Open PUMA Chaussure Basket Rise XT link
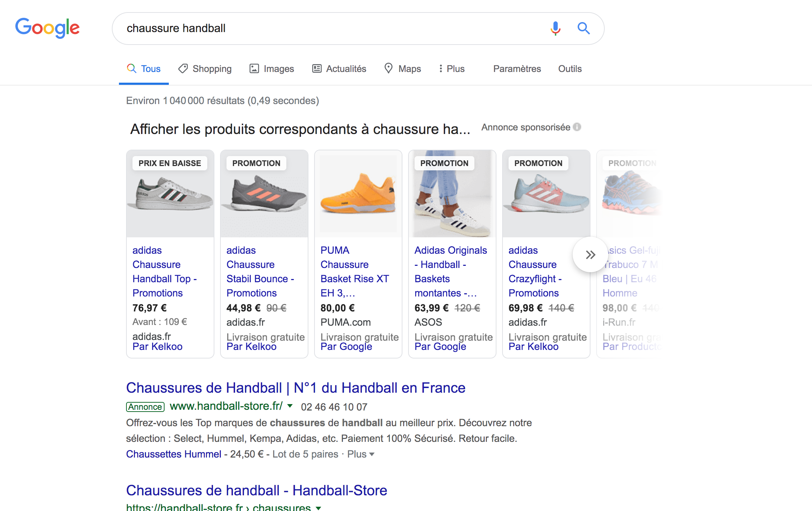The height and width of the screenshot is (511, 812). pyautogui.click(x=355, y=272)
